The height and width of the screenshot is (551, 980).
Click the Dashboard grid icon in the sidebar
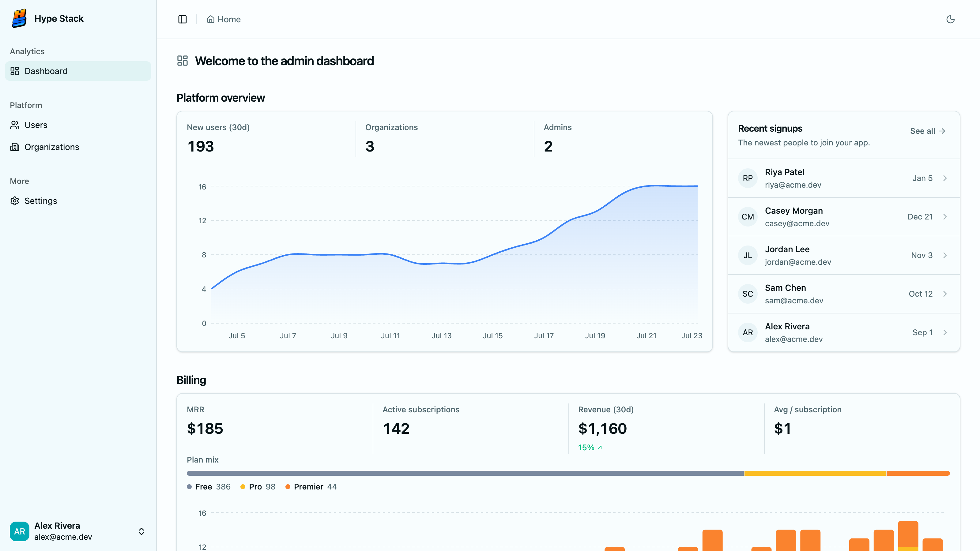coord(15,71)
